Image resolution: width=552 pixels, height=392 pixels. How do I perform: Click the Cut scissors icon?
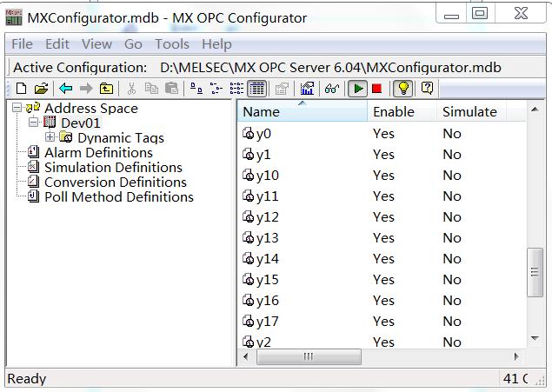pyautogui.click(x=131, y=89)
